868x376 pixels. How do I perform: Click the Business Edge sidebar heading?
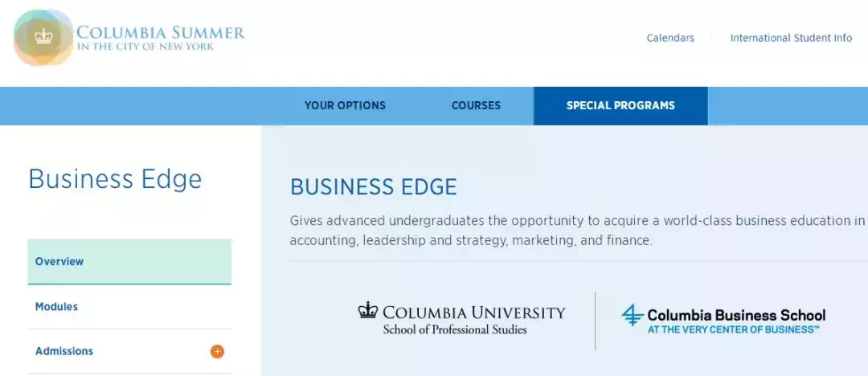pos(115,178)
